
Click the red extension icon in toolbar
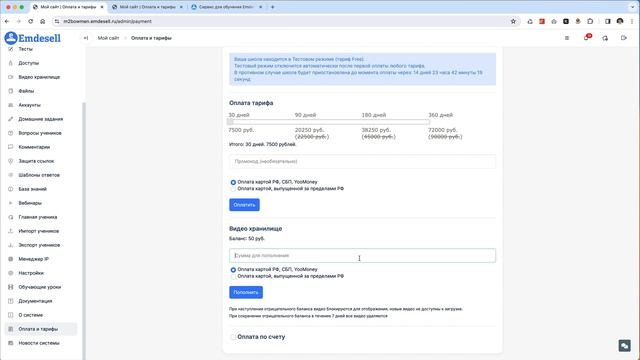click(542, 21)
